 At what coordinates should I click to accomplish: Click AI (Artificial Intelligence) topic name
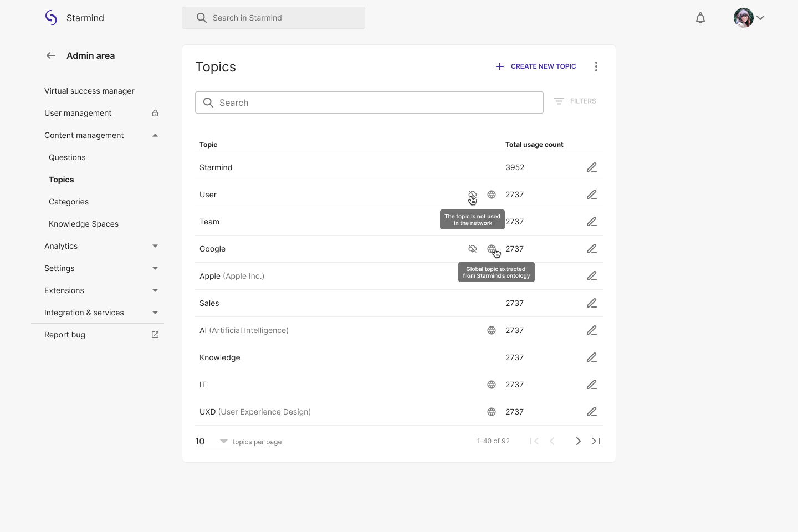pos(244,330)
